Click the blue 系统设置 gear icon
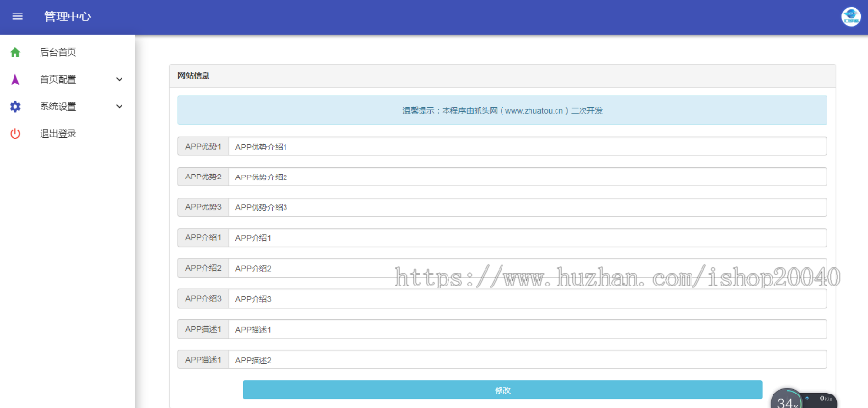This screenshot has width=868, height=408. (15, 107)
